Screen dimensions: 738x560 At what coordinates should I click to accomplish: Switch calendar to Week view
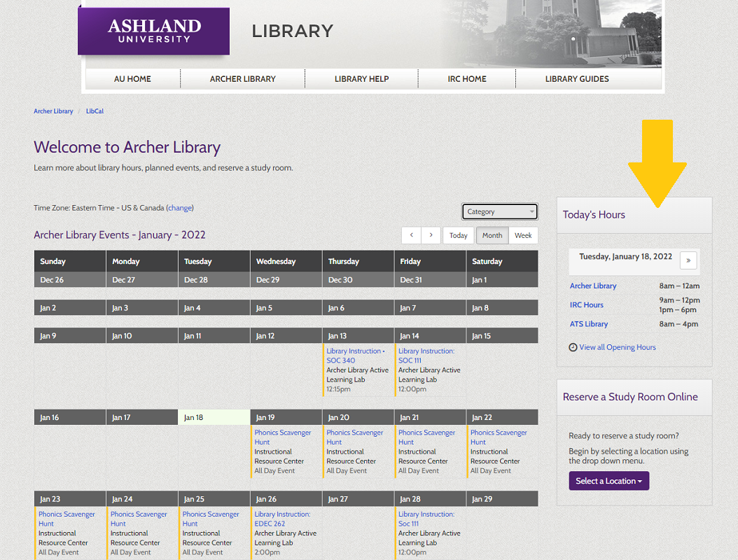click(x=523, y=235)
